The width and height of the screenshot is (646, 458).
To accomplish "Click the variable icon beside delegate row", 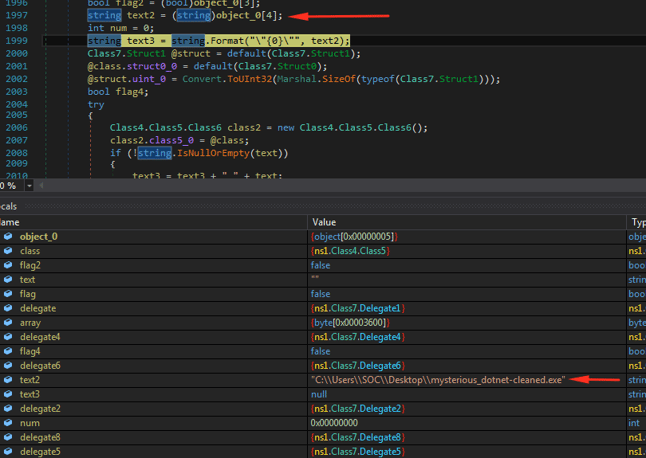I will click(x=8, y=308).
